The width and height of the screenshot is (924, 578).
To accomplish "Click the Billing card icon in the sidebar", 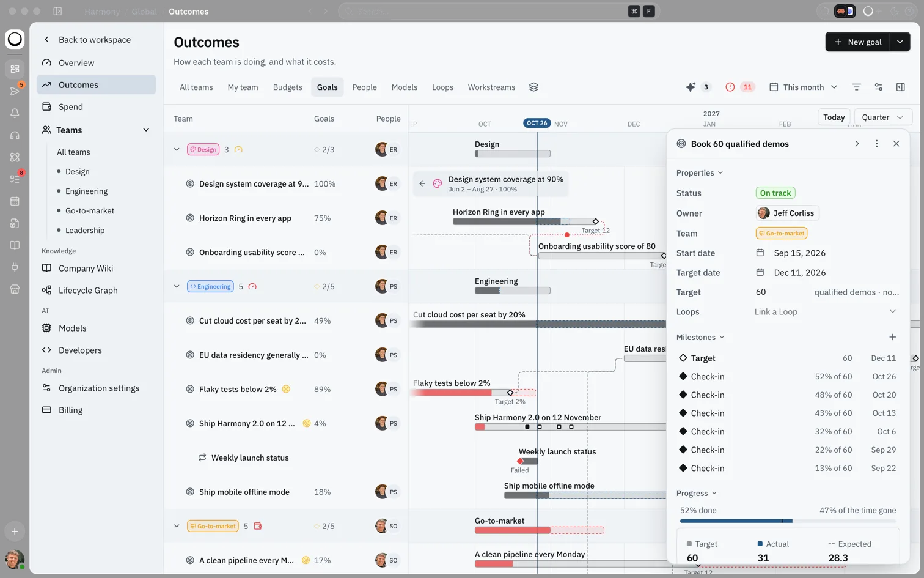I will click(x=46, y=410).
